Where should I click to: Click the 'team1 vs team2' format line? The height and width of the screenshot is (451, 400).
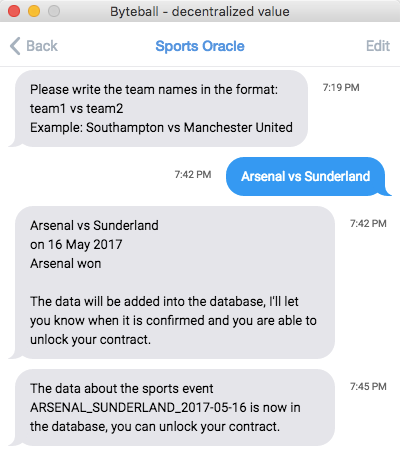pos(76,109)
